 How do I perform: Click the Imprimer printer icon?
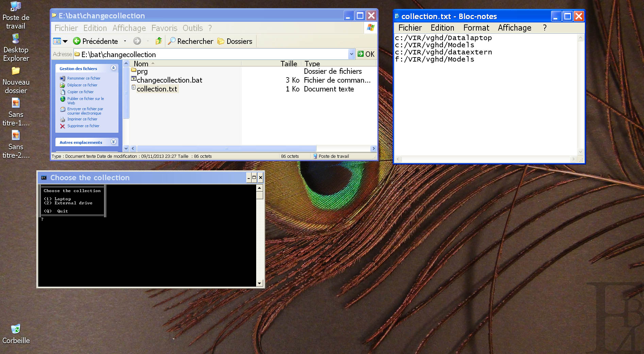tap(63, 119)
